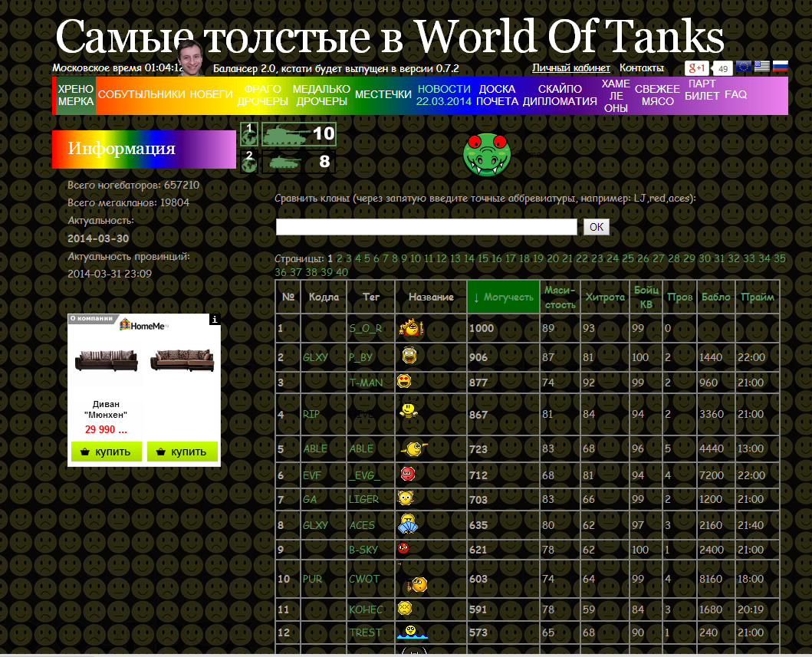Open the S_O_R clan tag link

point(366,328)
